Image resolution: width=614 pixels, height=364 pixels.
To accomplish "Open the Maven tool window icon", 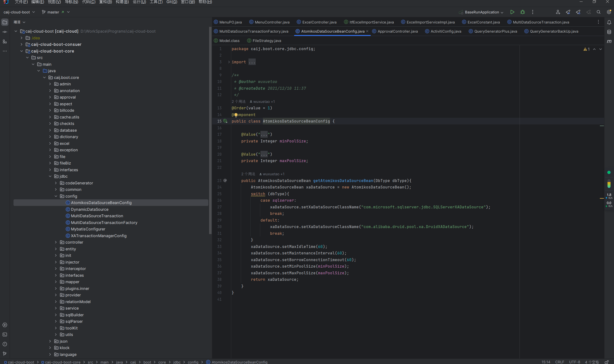I will [609, 41].
